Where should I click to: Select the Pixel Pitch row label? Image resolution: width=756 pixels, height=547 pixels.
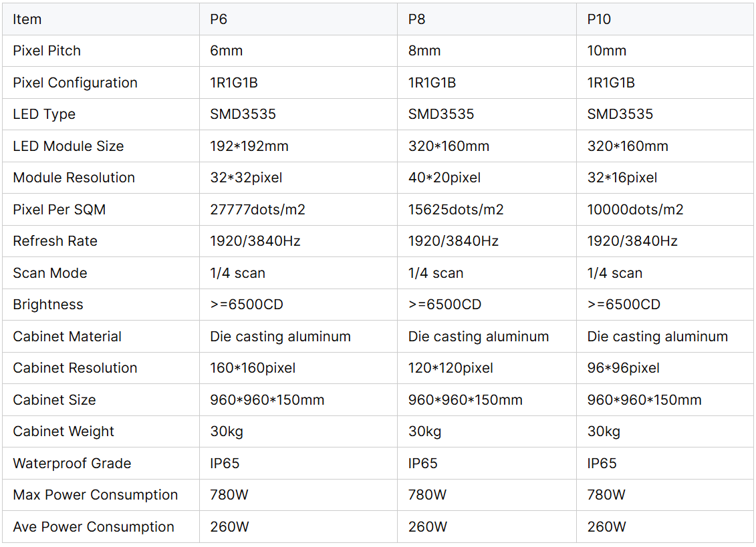(x=47, y=51)
